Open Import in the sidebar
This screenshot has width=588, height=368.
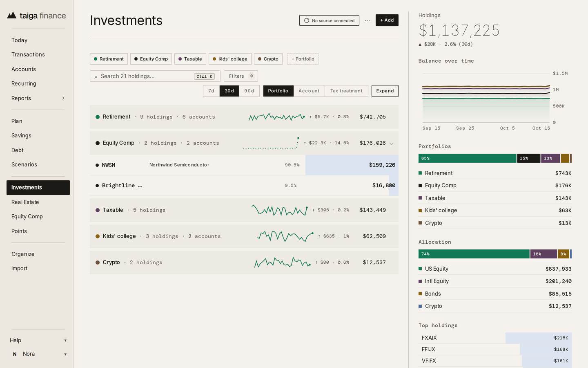click(20, 268)
